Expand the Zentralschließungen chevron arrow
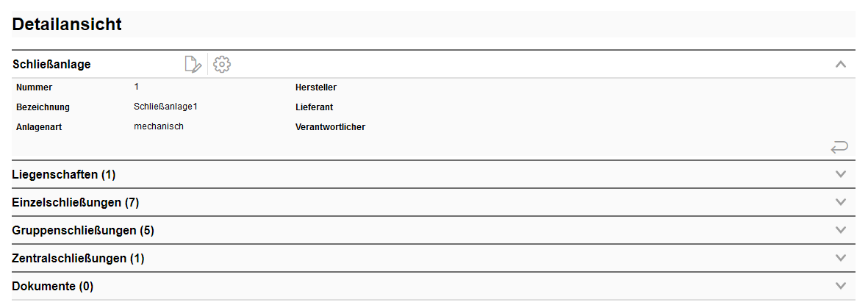868x305 pixels. (x=842, y=258)
